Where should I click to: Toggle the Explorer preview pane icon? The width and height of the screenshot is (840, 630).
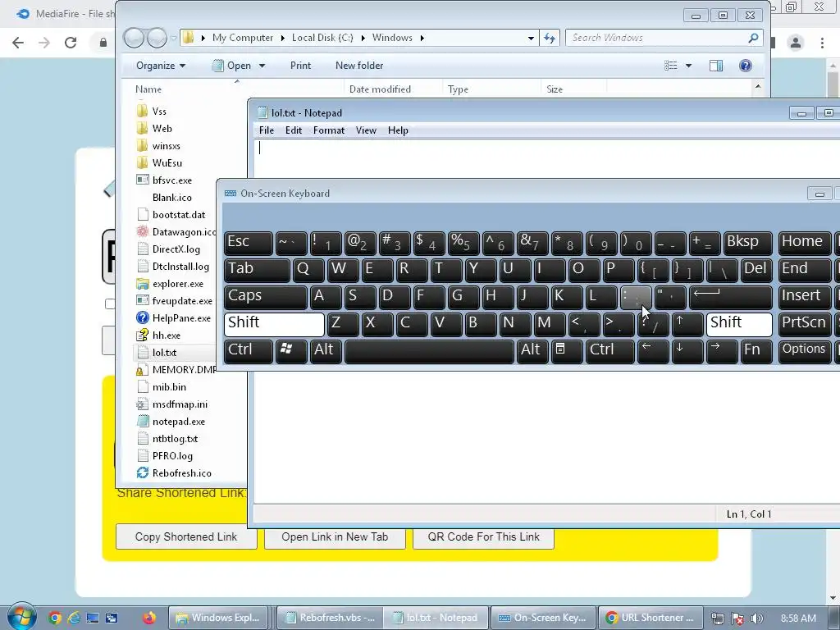715,66
